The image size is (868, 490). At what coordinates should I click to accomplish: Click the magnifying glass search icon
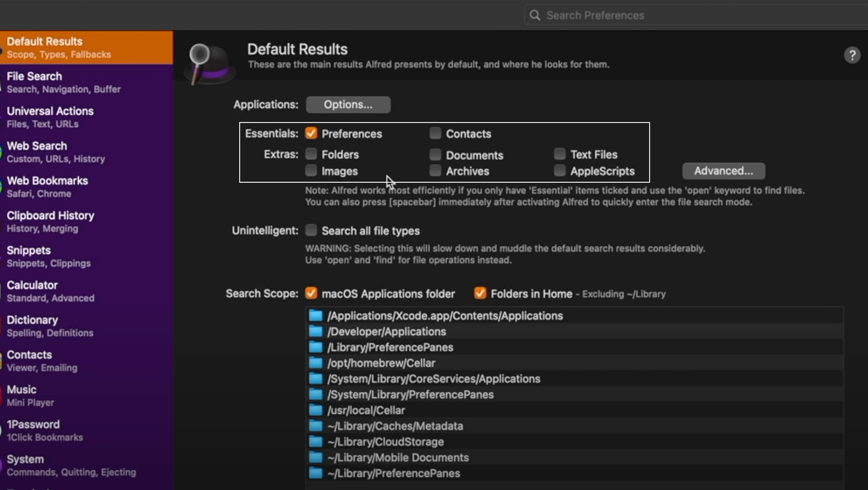[535, 16]
